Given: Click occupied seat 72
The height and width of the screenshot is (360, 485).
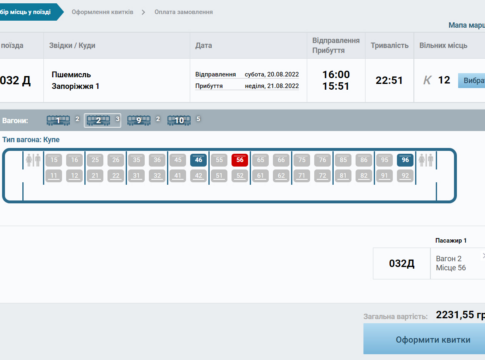Looking at the screenshot, I should 322,176.
